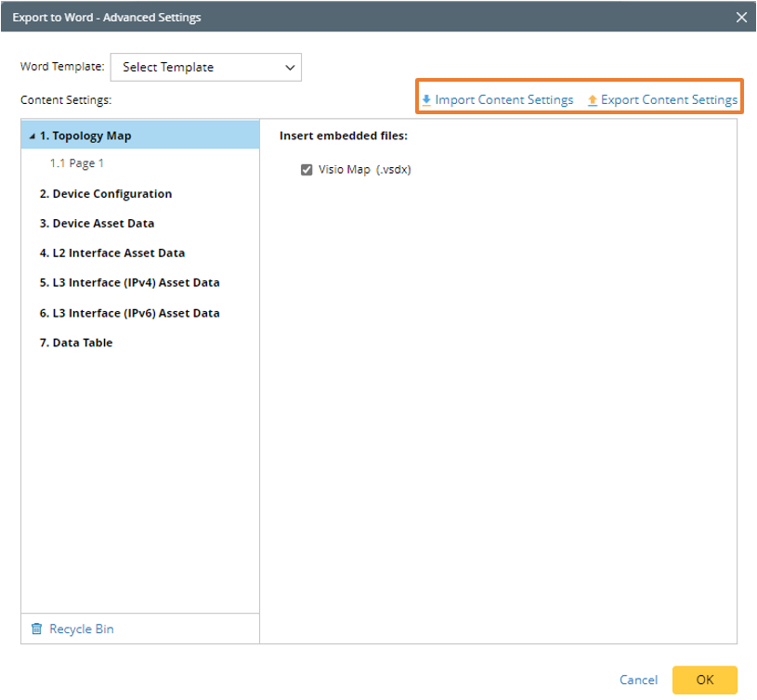The height and width of the screenshot is (700, 757).
Task: Open 2. Device Configuration section
Action: (105, 194)
